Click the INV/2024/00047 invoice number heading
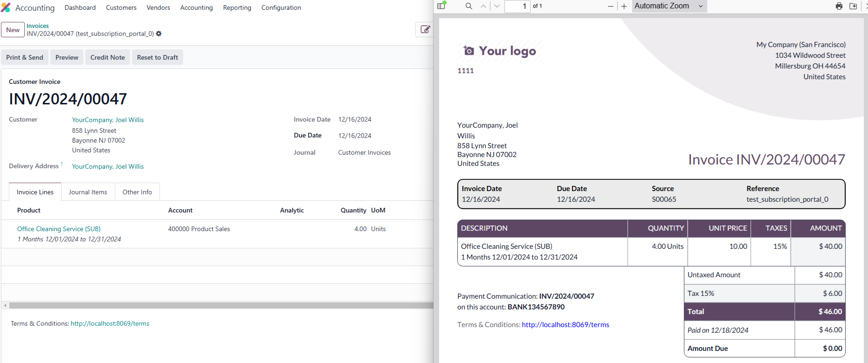This screenshot has height=363, width=868. pos(68,99)
